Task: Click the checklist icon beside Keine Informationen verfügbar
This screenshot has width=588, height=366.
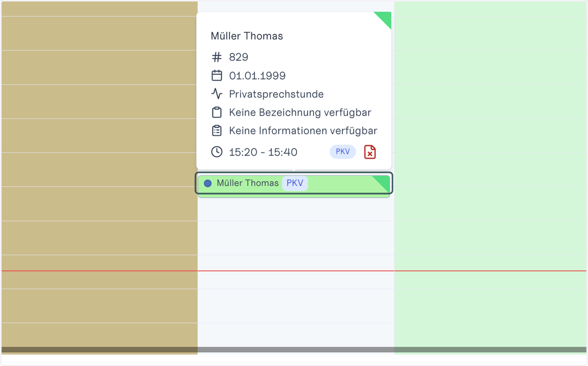Action: pos(217,131)
